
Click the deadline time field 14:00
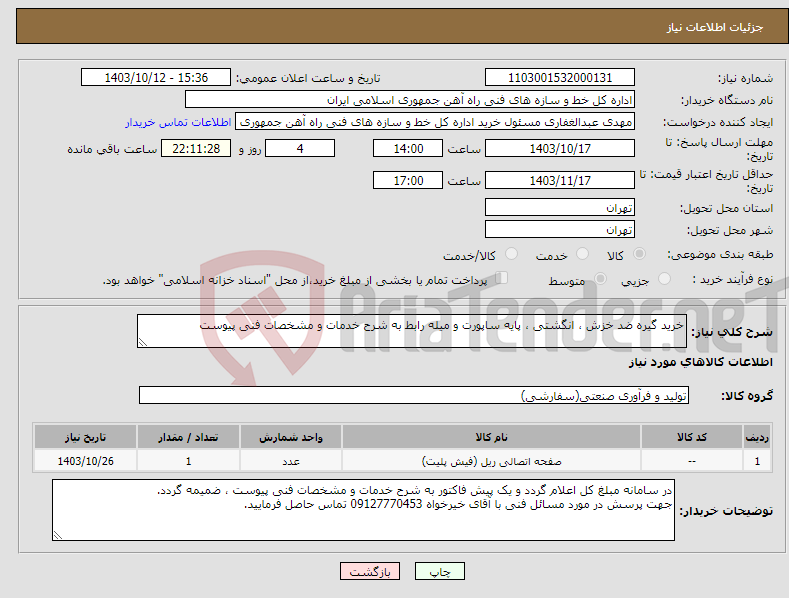(x=408, y=148)
